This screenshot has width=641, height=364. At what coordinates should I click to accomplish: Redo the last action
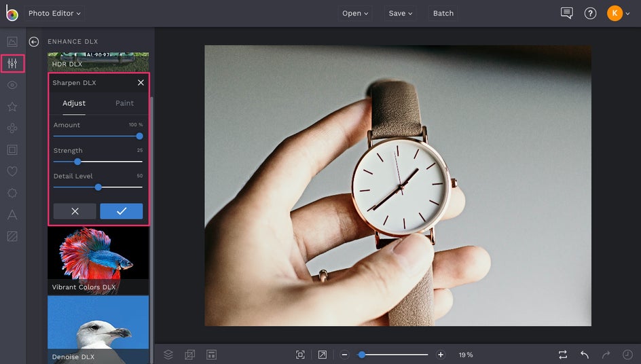click(606, 354)
